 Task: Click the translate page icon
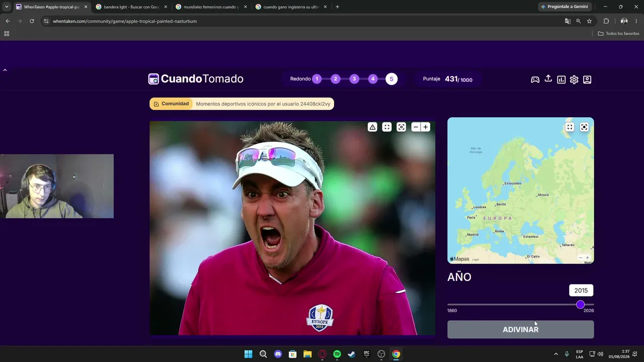[568, 21]
